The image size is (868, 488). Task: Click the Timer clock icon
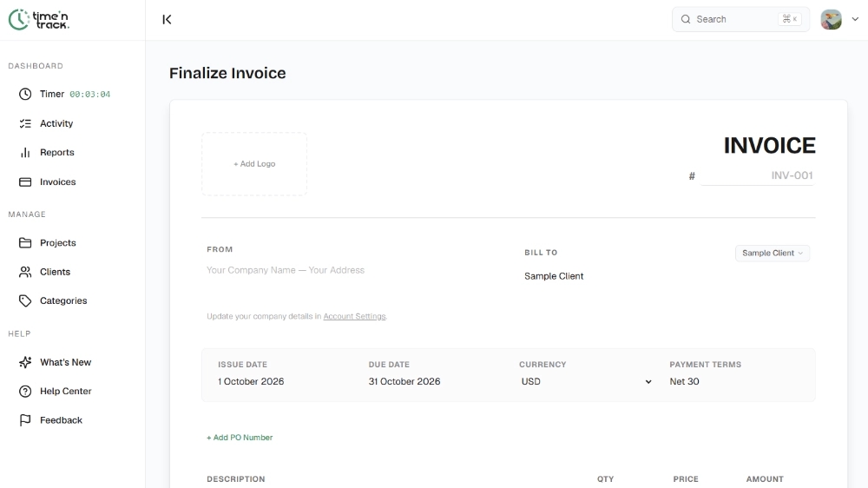point(25,94)
